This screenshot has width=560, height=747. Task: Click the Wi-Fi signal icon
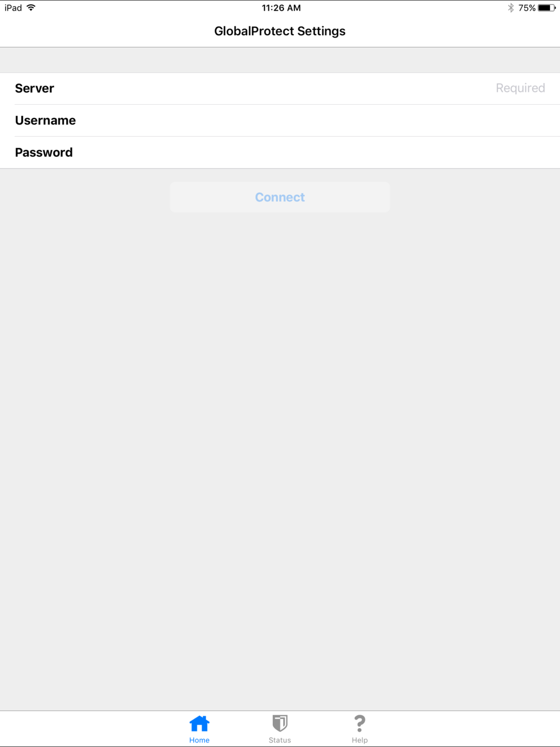[31, 8]
